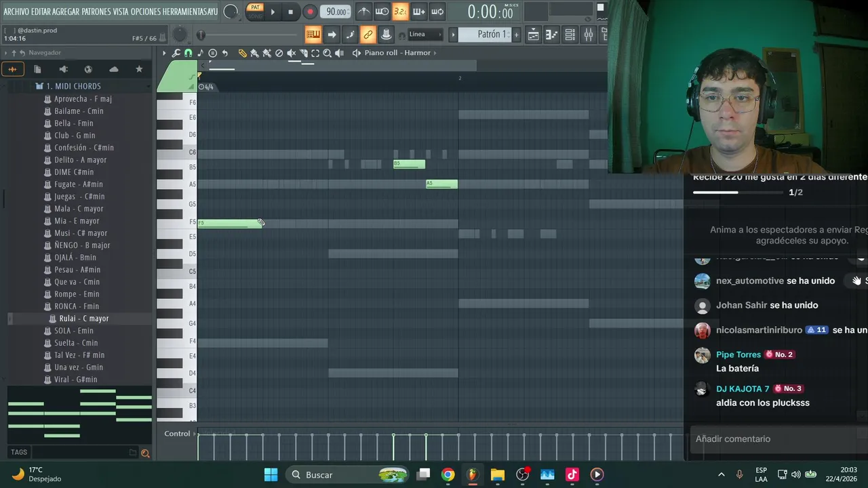The image size is (868, 488).
Task: Select the Zoom tool
Action: tap(327, 53)
